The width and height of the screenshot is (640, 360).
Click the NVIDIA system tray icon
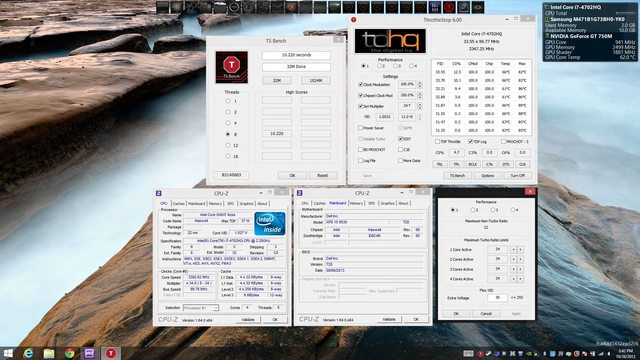click(528, 353)
